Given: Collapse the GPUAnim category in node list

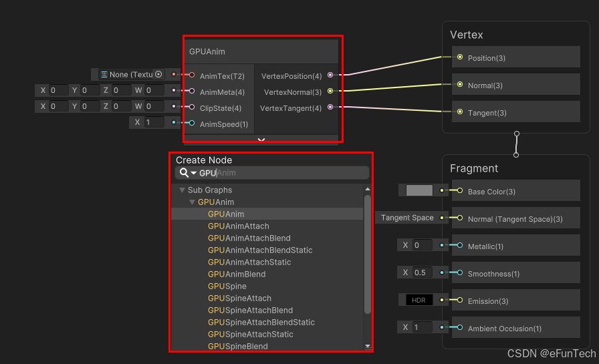Looking at the screenshot, I should [192, 202].
